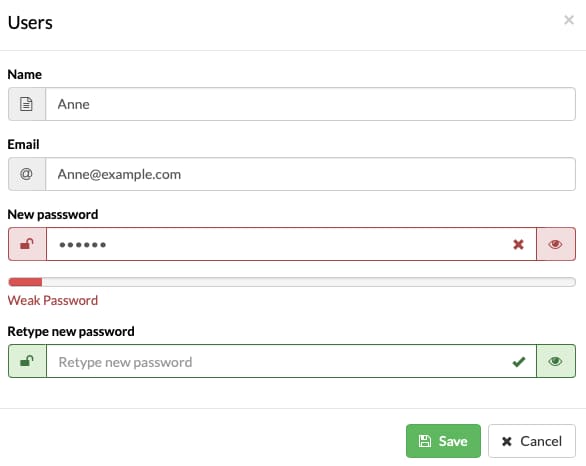Click the X icon on Cancel button

[507, 441]
